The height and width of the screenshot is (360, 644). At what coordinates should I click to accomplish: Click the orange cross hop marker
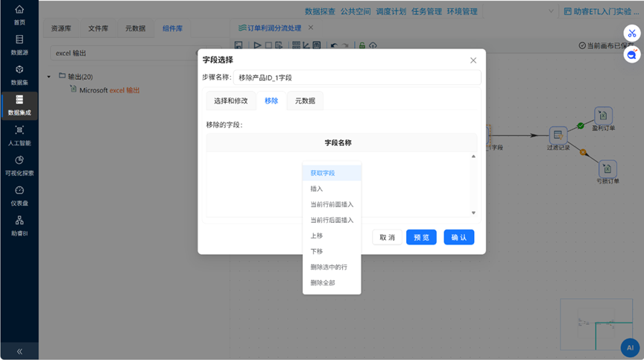click(x=583, y=152)
